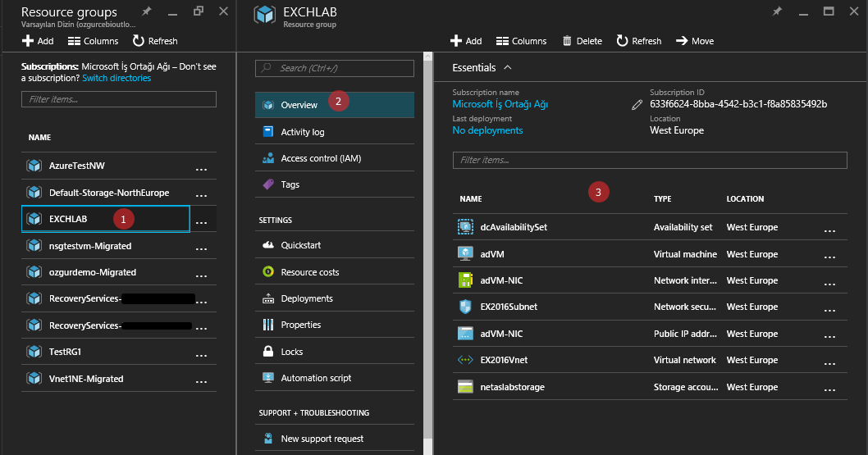Open more options for netaslabstorage
The width and height of the screenshot is (868, 455).
[829, 389]
